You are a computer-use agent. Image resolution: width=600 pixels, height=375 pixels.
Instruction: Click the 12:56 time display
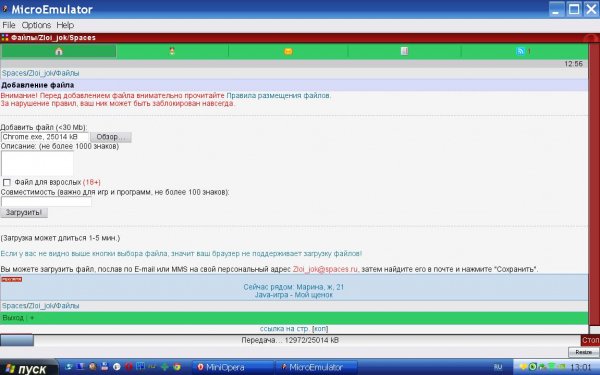[573, 64]
